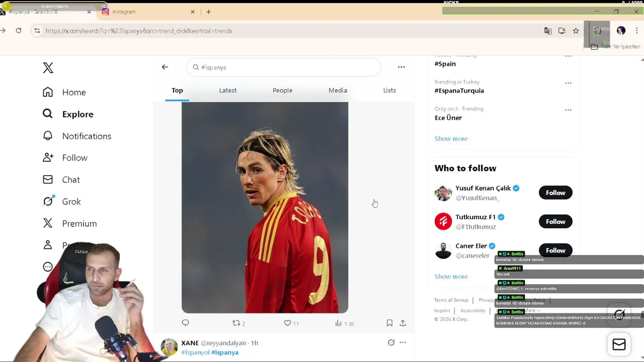The image size is (644, 362).
Task: Click the Grok icon in sidebar
Action: pos(48,202)
